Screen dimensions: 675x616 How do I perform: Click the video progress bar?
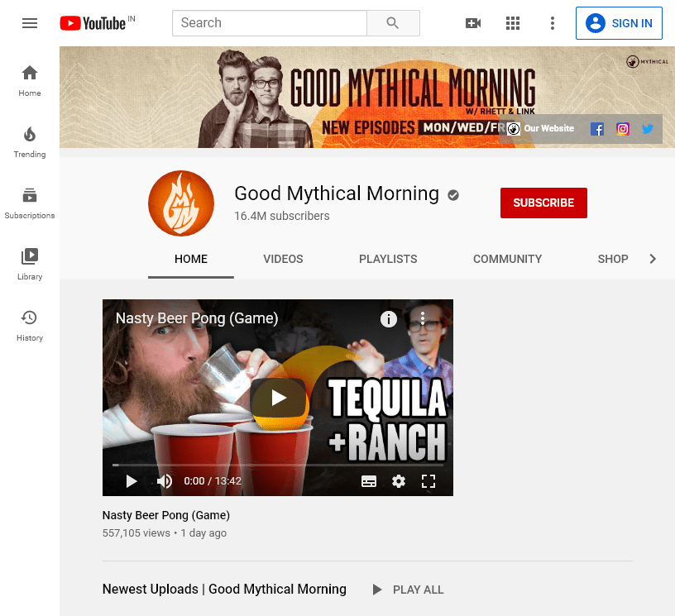(x=278, y=465)
